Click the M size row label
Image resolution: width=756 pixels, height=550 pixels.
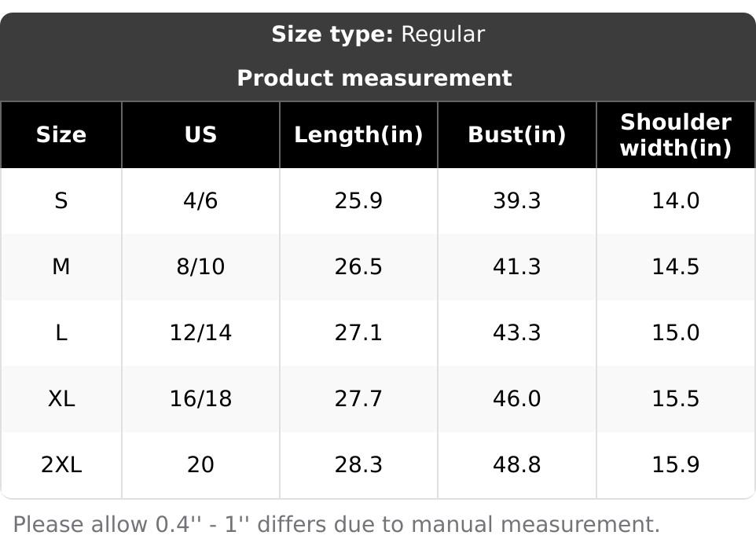61,267
